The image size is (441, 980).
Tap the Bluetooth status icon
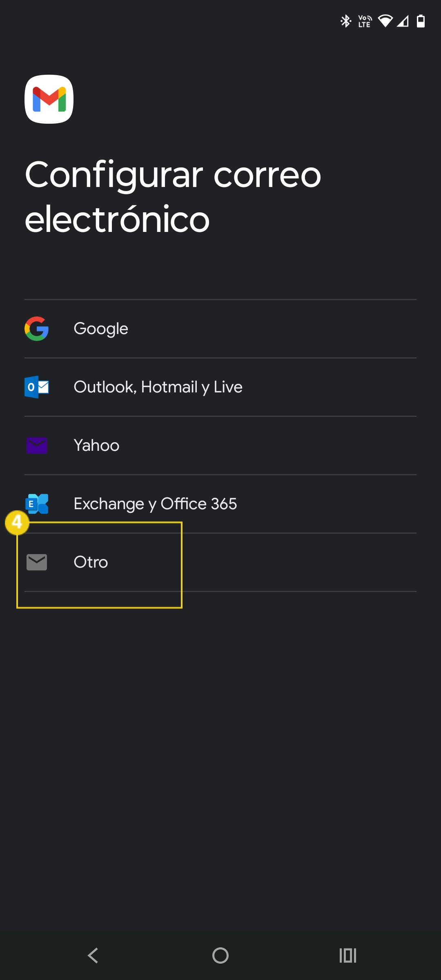[345, 21]
